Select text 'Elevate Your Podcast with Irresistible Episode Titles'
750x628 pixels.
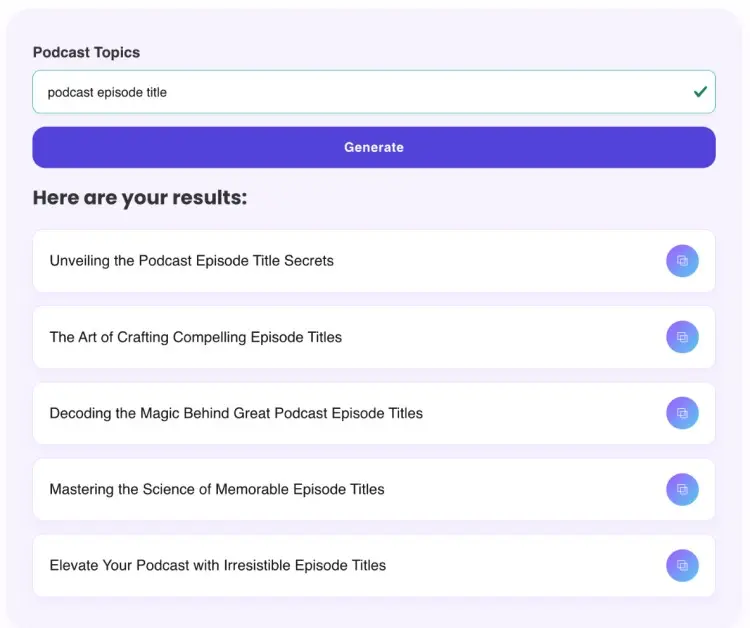(218, 565)
